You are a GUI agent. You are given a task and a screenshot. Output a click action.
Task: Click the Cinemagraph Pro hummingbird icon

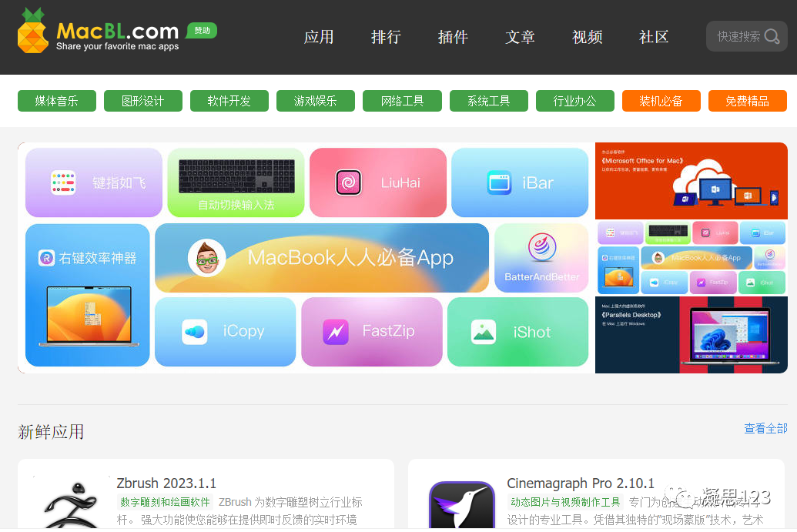(462, 505)
